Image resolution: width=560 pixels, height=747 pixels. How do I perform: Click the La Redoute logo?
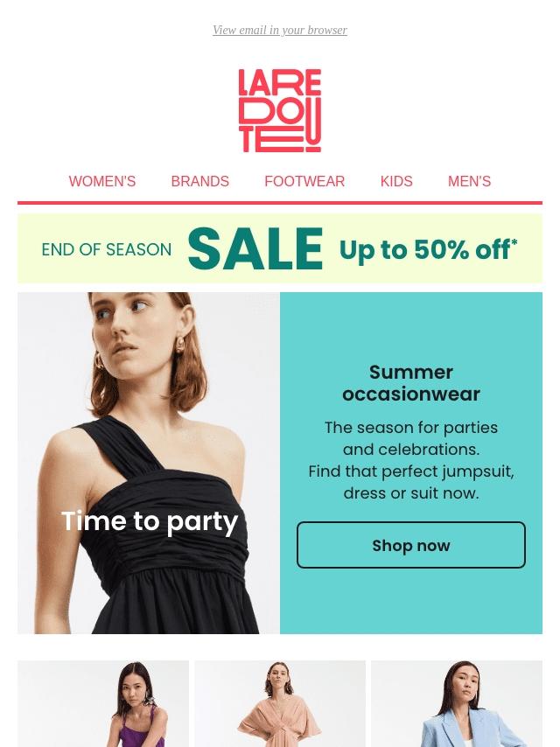280,110
